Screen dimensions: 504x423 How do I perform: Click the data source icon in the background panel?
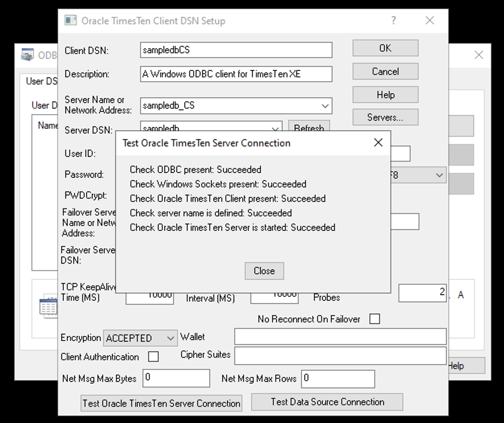coord(48,306)
